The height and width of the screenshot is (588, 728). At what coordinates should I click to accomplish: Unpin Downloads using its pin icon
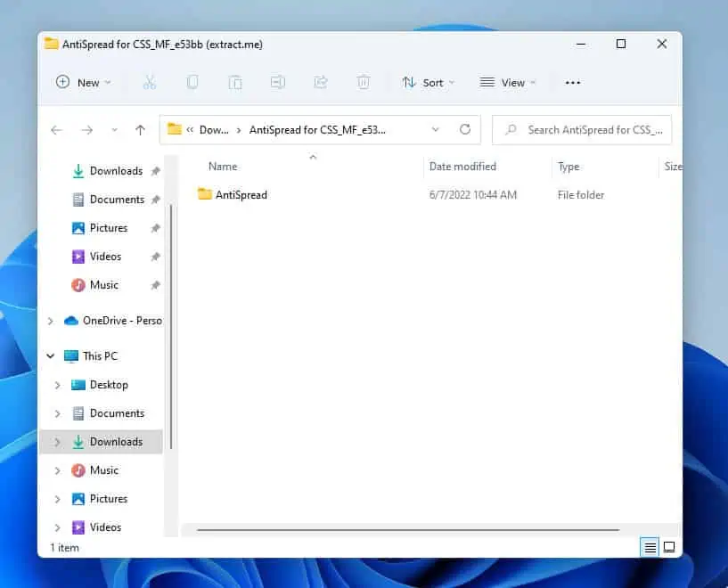coord(156,171)
